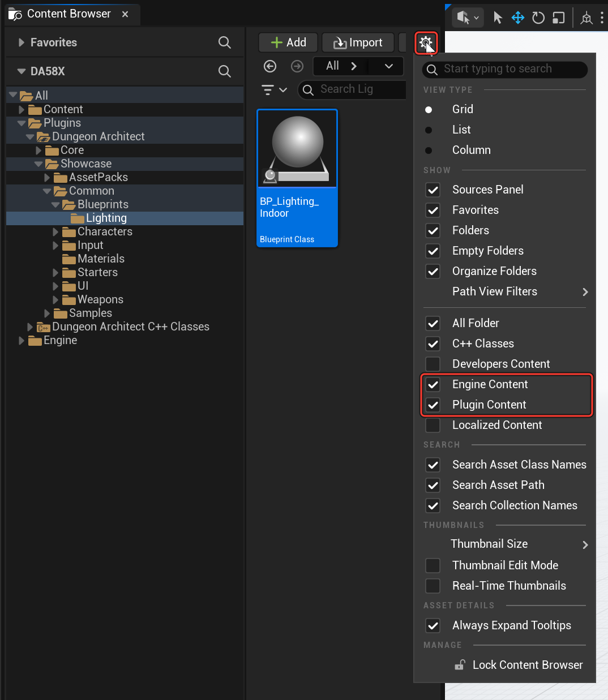This screenshot has width=608, height=700.
Task: Click the All path breadcrumb
Action: 333,66
